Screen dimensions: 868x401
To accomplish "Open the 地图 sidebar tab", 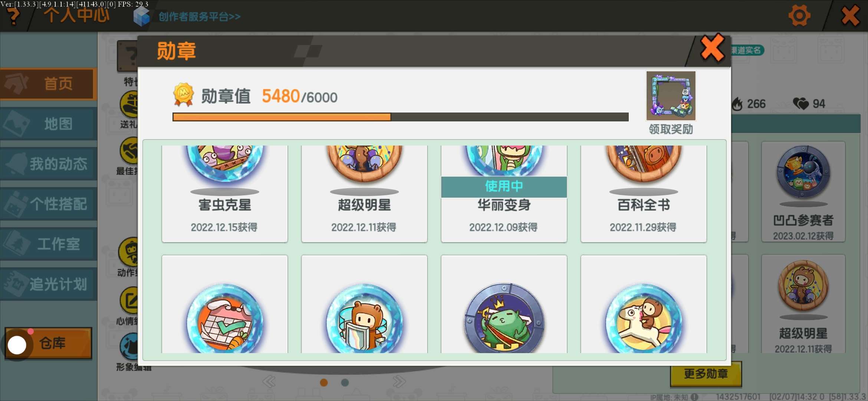I will coord(49,124).
